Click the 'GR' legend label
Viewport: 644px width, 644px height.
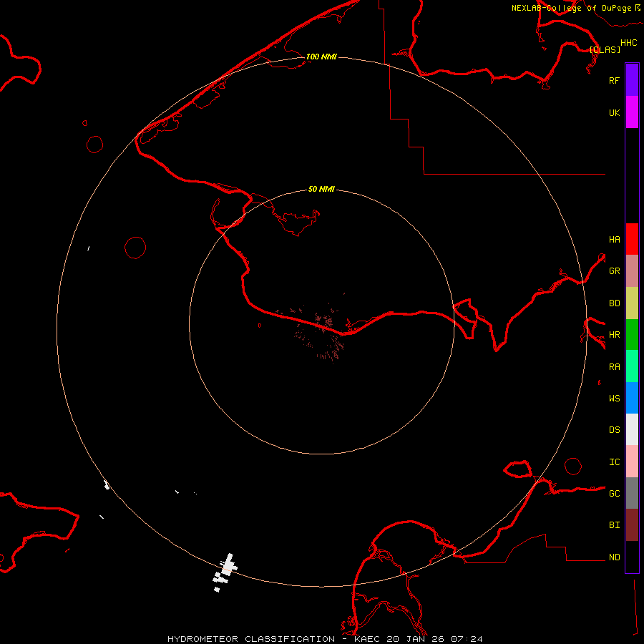click(614, 271)
